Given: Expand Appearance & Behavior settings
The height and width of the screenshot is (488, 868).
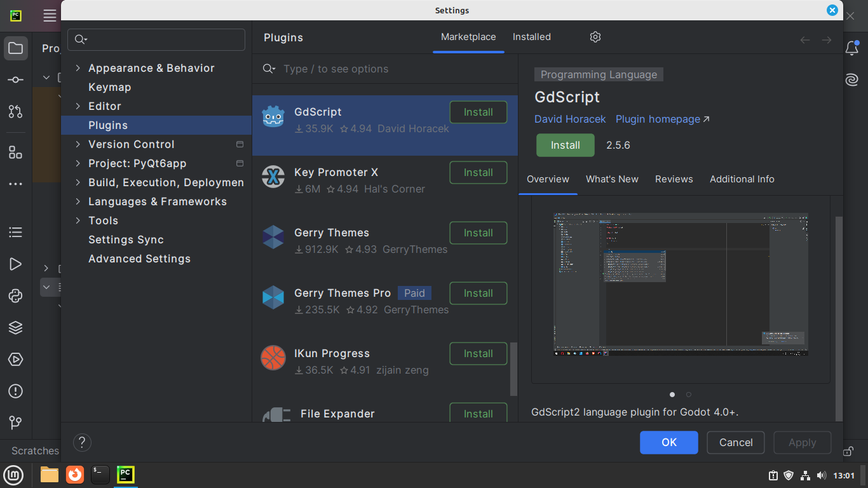Looking at the screenshot, I should [x=78, y=68].
